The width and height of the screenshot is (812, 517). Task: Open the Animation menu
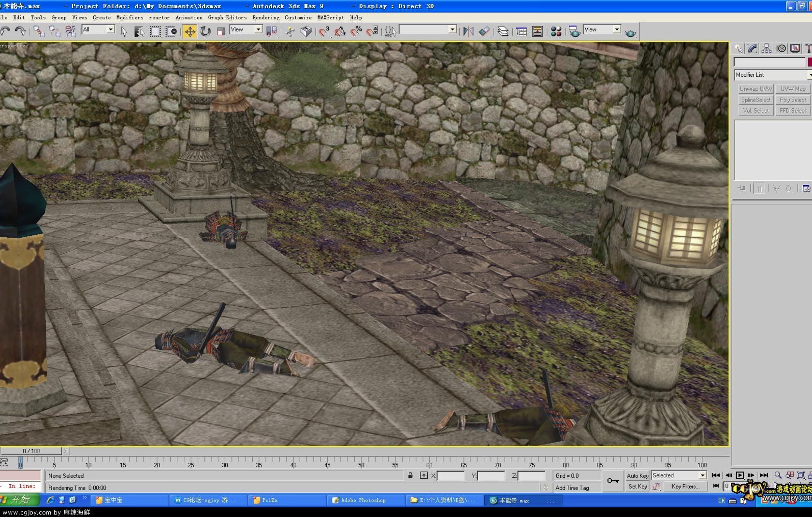tap(189, 17)
